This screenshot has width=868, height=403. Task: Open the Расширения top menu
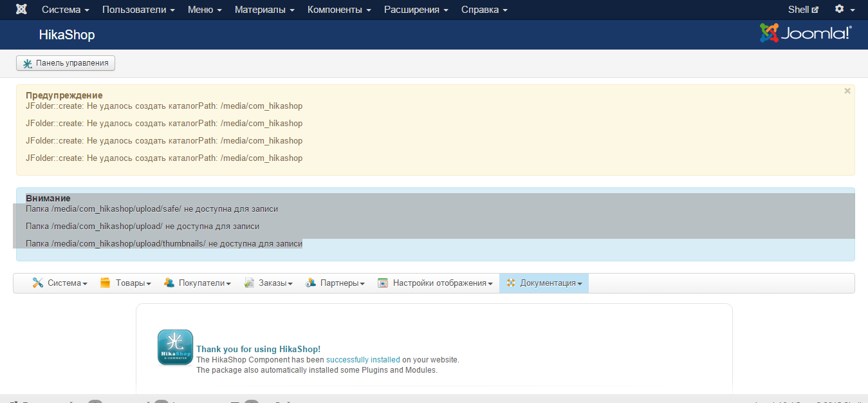416,10
